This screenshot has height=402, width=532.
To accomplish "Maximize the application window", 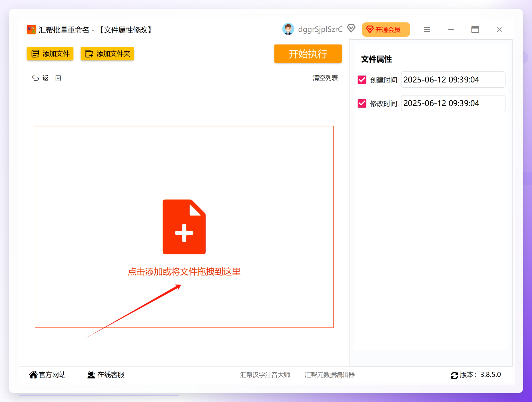I will pos(475,30).
